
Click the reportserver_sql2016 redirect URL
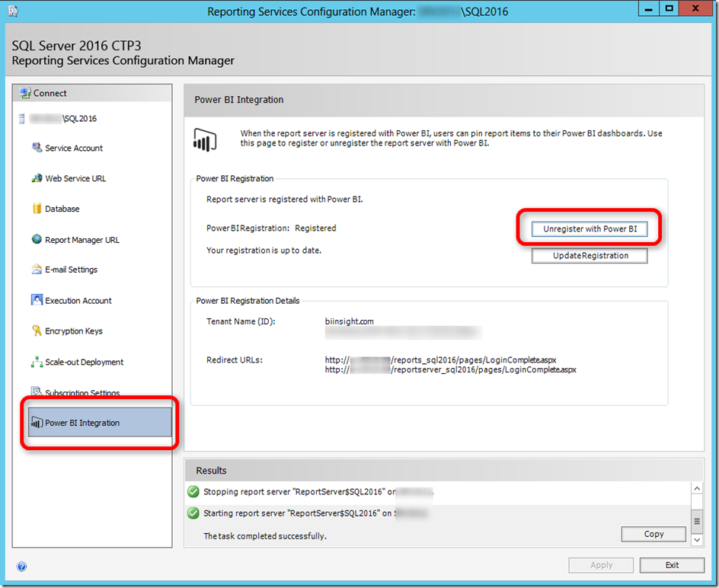pos(450,369)
